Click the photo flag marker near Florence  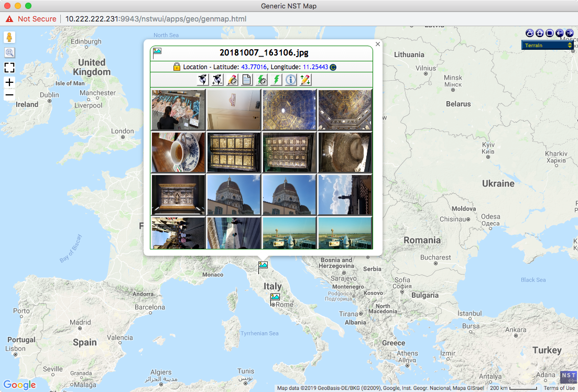click(x=263, y=267)
